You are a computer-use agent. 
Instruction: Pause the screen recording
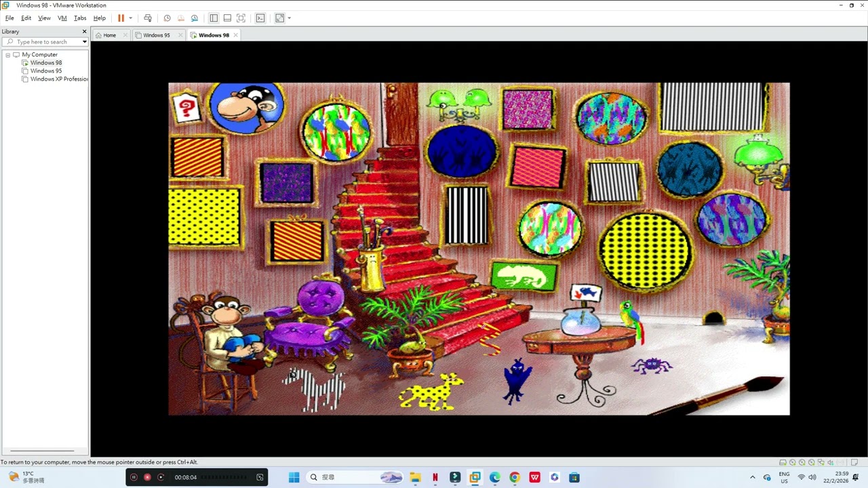(x=134, y=477)
